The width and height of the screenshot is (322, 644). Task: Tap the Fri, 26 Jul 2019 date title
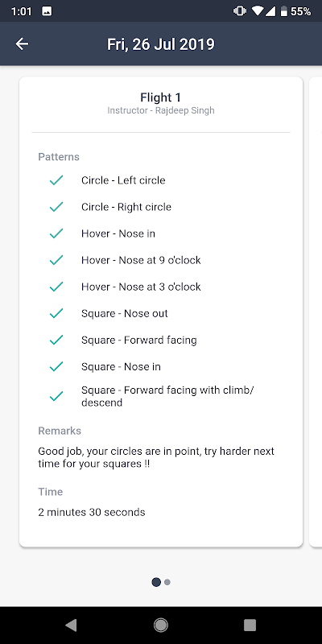(x=160, y=44)
